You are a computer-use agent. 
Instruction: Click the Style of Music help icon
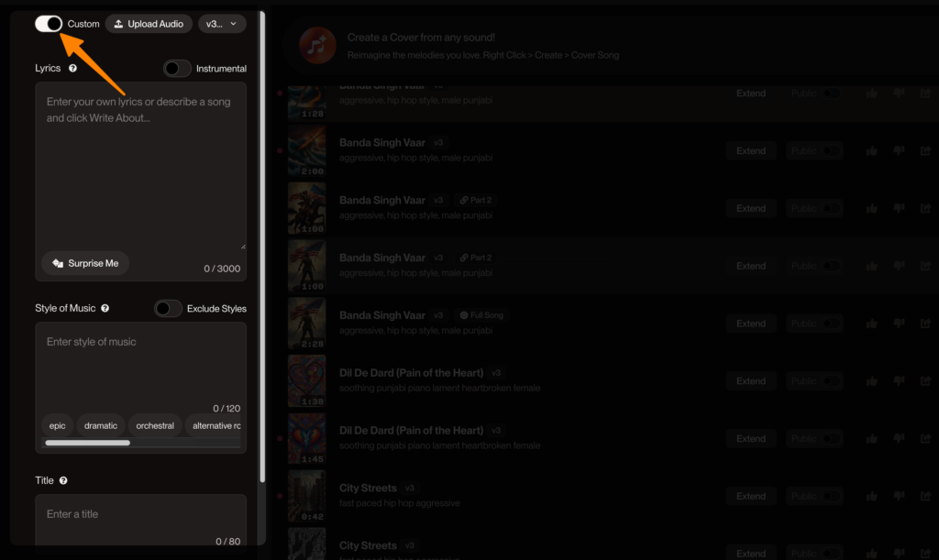[x=105, y=309]
